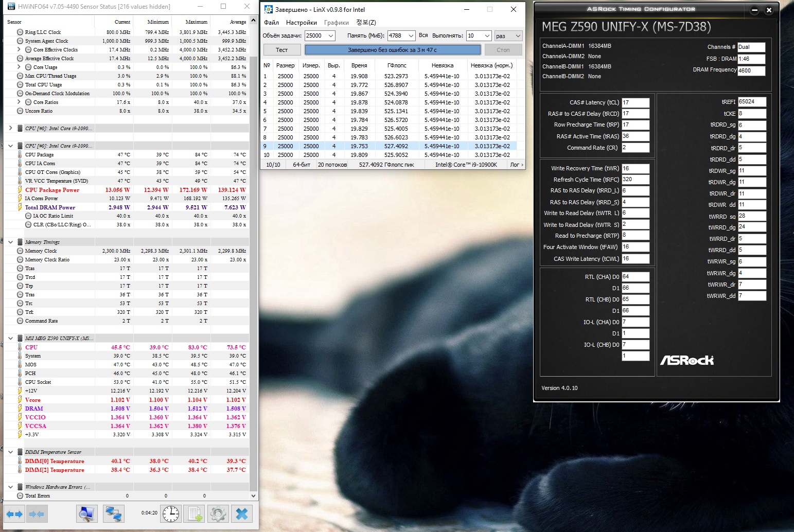Image resolution: width=794 pixels, height=532 pixels.
Task: Click the tCL latency field in Timing Configurator
Action: [x=636, y=102]
